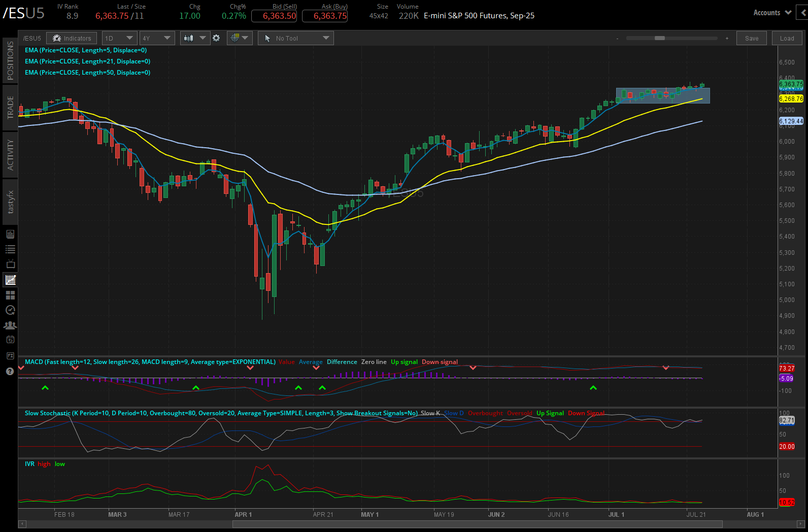The image size is (808, 532).
Task: Click the Save chart button
Action: (x=752, y=38)
